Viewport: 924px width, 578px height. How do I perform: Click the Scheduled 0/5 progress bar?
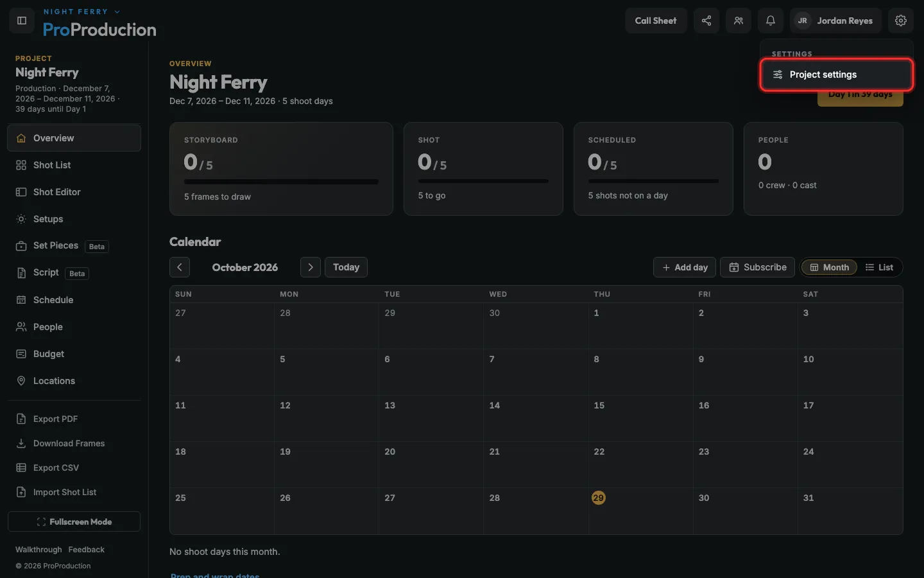(653, 181)
